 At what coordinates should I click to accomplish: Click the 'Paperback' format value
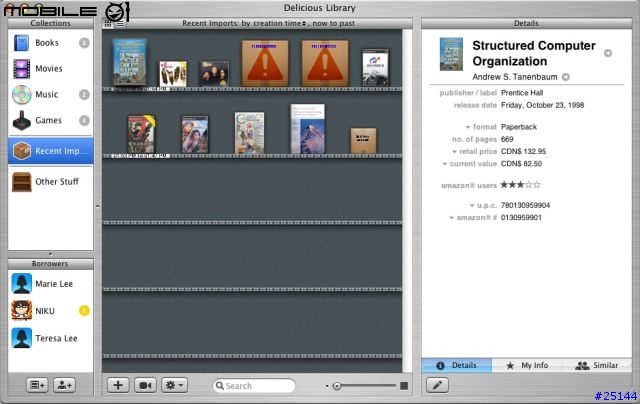point(519,127)
